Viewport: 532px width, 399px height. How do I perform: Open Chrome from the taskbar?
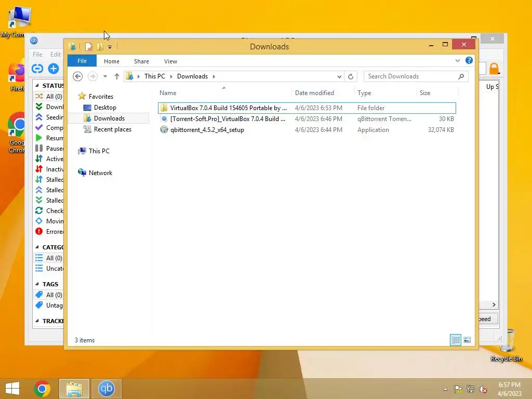pos(42,389)
